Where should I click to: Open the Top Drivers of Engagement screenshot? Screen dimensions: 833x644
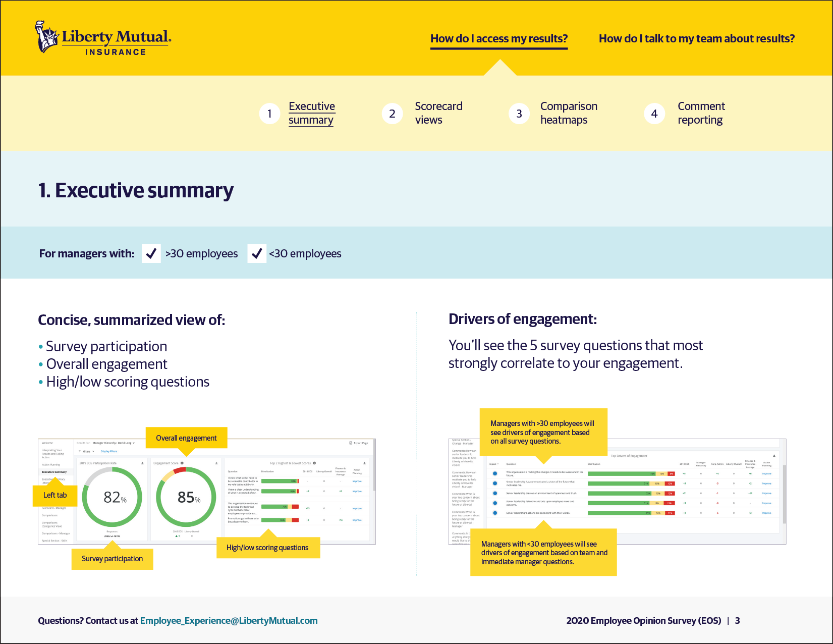point(617,492)
